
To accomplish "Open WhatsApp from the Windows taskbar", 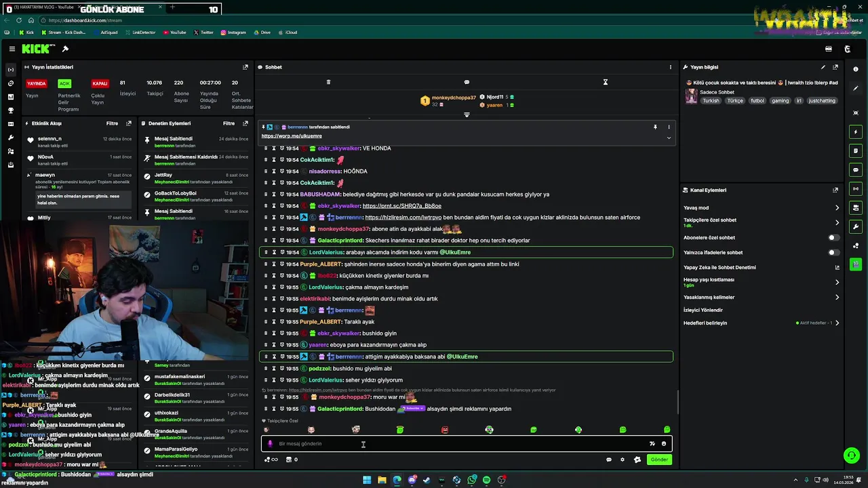I will click(x=472, y=480).
